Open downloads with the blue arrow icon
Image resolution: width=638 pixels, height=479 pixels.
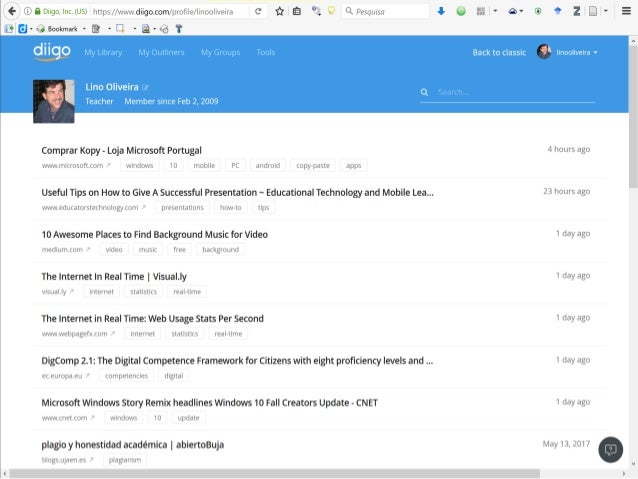[x=441, y=11]
